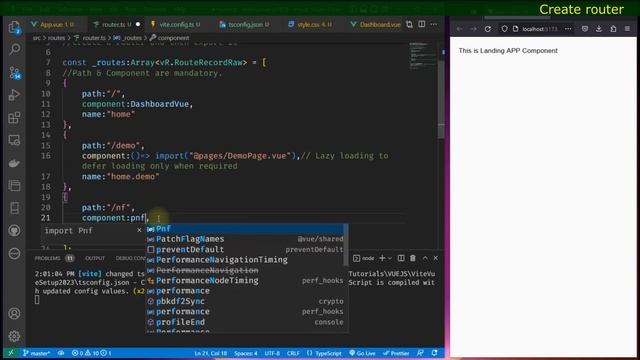Viewport: 640px width, 360px height.
Task: Click the routes folder breadcrumb
Action: (x=56, y=38)
